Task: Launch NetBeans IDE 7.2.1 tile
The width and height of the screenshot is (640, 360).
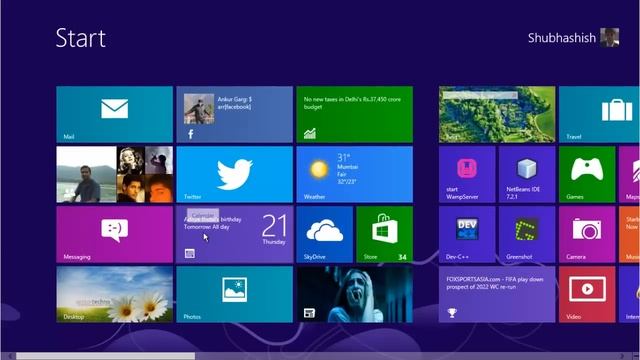Action: tap(527, 174)
